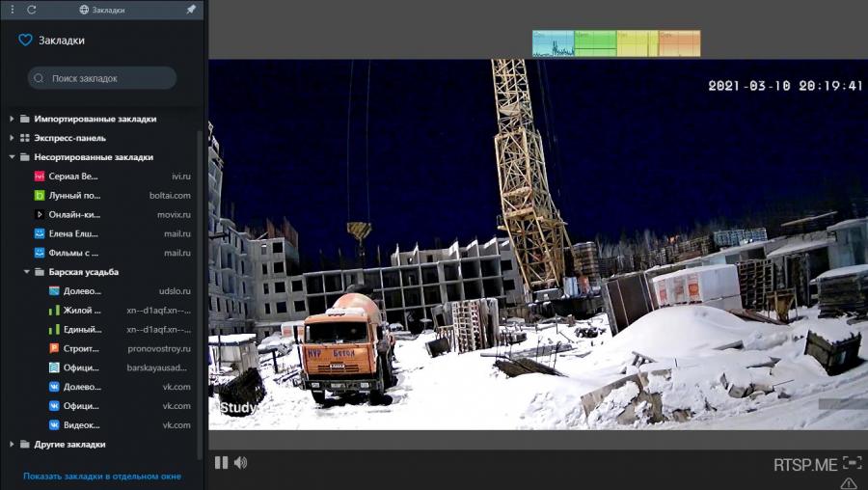
Task: Pause the live video stream
Action: [x=221, y=463]
